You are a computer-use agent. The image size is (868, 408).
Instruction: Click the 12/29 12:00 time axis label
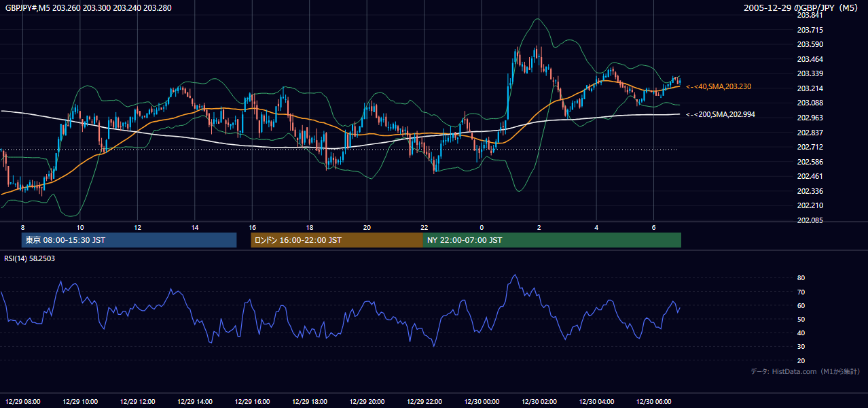[x=137, y=402]
